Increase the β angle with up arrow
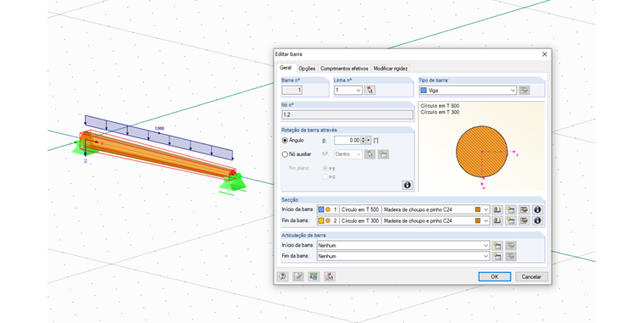The width and height of the screenshot is (644, 323). tap(363, 138)
